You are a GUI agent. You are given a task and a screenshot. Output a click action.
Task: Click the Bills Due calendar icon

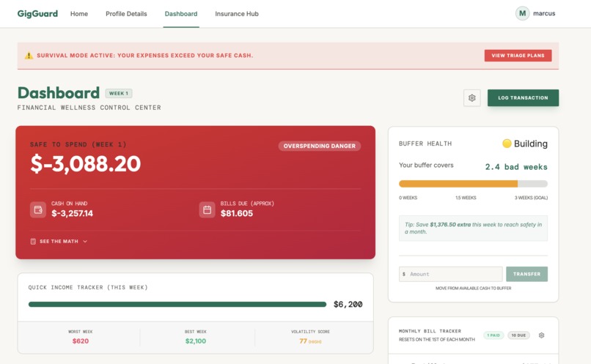[207, 209]
